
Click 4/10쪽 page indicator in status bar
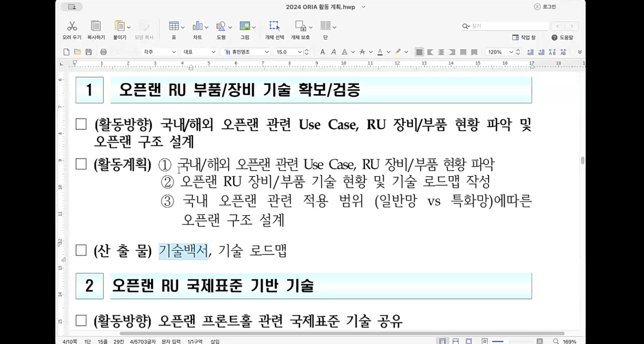coord(69,341)
